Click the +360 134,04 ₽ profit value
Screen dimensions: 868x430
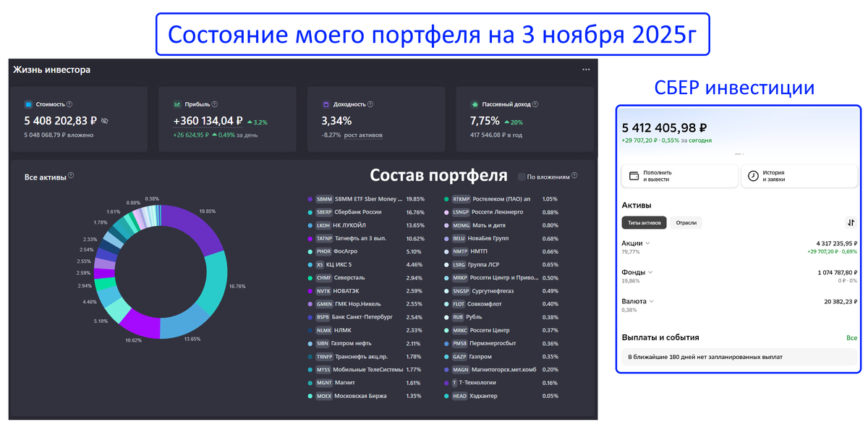coord(208,121)
